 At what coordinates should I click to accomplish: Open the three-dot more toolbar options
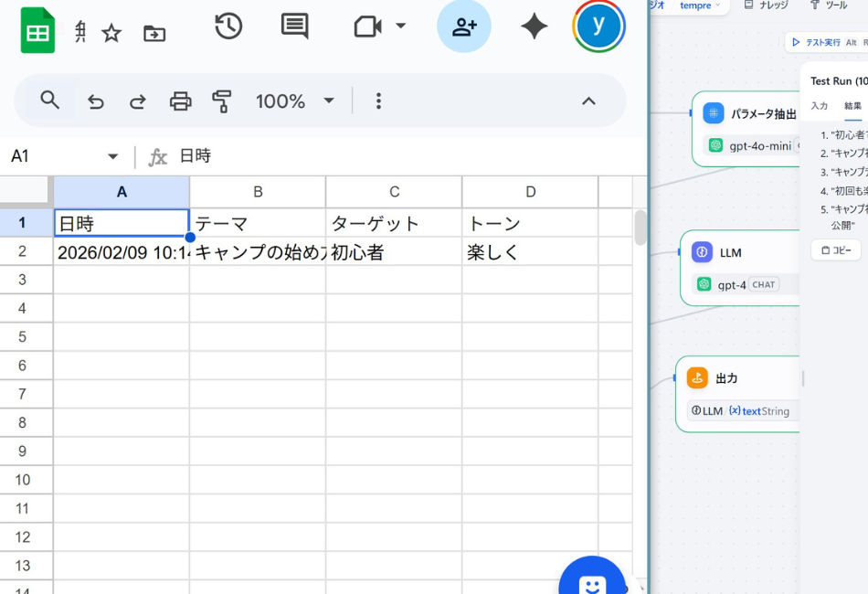pyautogui.click(x=378, y=101)
